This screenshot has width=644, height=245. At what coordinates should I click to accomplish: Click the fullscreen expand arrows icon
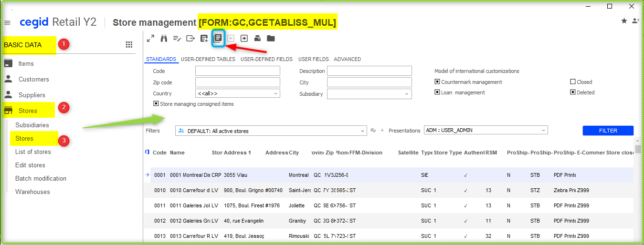[x=150, y=38]
